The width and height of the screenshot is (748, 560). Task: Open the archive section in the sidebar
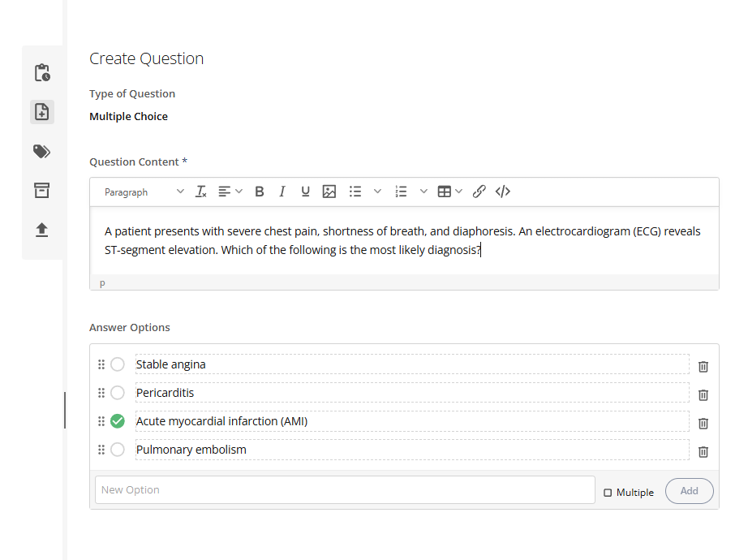[x=41, y=190]
